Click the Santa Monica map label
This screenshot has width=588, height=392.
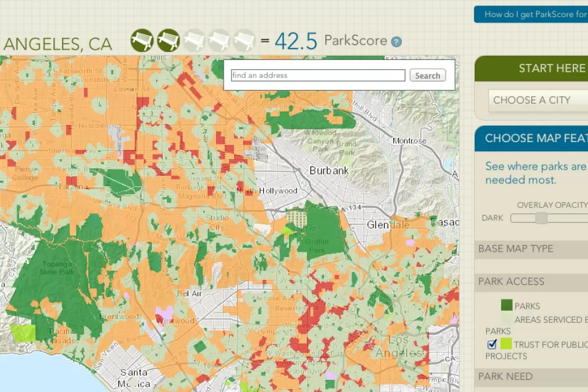134,378
